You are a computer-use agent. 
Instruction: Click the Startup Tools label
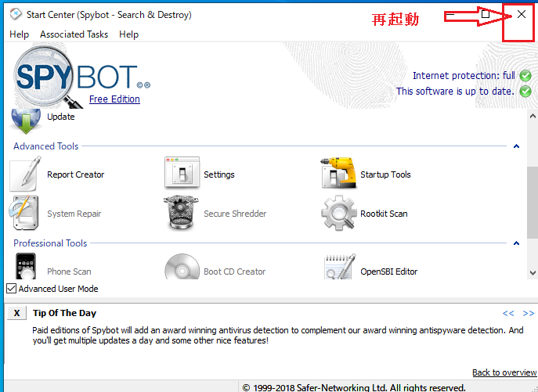tap(385, 174)
